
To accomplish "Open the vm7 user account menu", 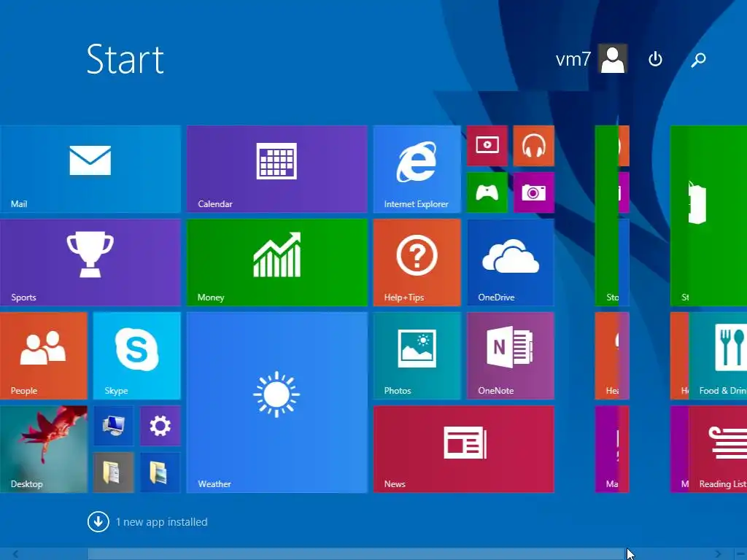I will coord(591,59).
